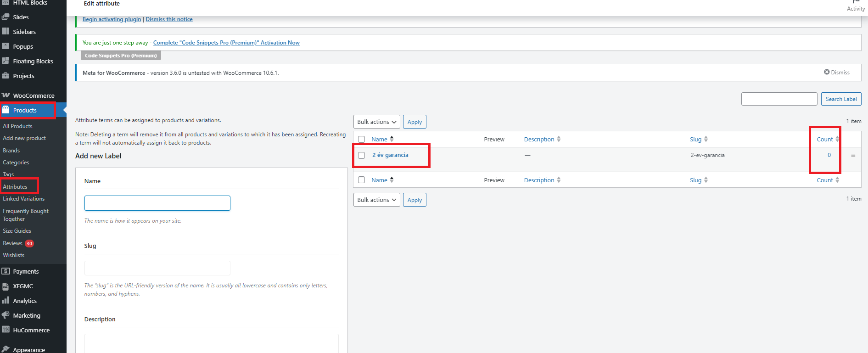Viewport: 868px width, 353px height.
Task: Click the WooCommerce logo icon
Action: (6, 95)
